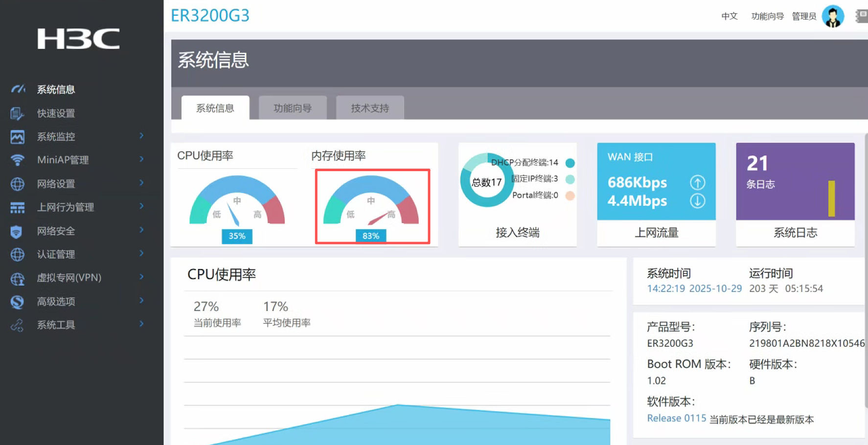Switch to the 功能向导 tab

pos(292,108)
